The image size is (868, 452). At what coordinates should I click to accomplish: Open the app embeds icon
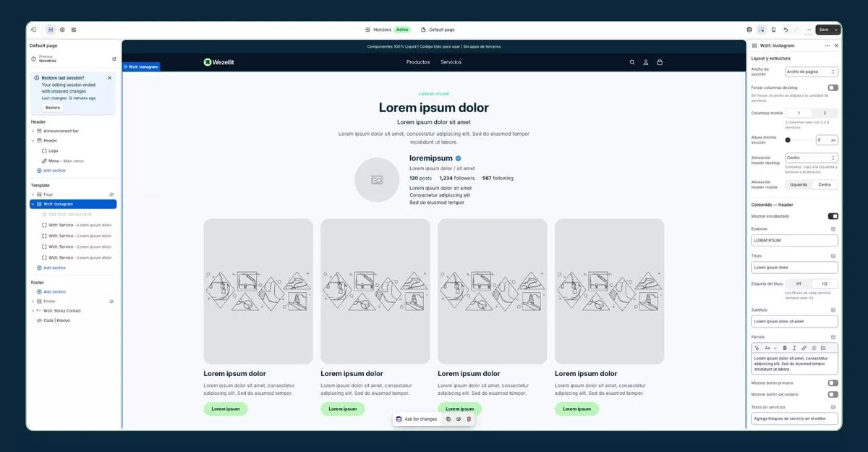click(x=74, y=30)
